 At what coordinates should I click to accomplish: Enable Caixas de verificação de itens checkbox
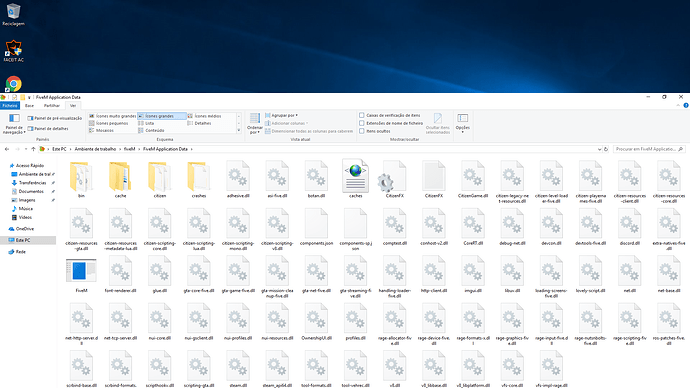point(362,115)
